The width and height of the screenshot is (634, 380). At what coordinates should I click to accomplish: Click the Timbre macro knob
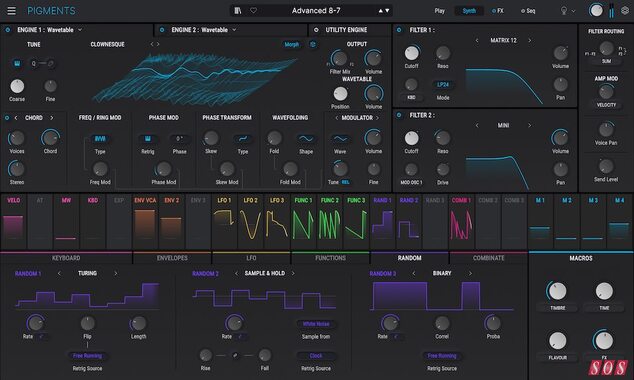[557, 291]
